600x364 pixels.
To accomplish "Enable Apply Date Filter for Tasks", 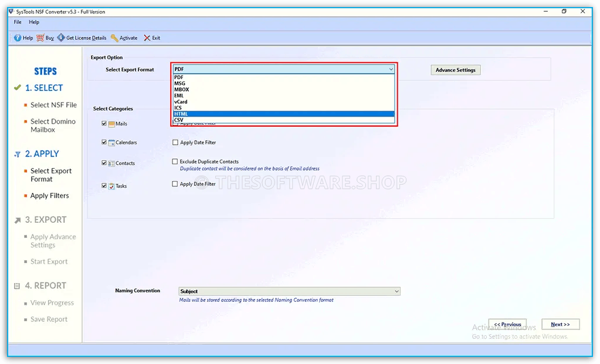I will (175, 184).
